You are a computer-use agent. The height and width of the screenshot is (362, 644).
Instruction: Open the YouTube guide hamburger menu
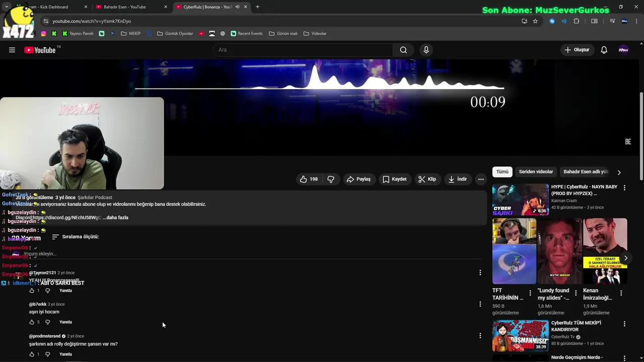coord(12,50)
